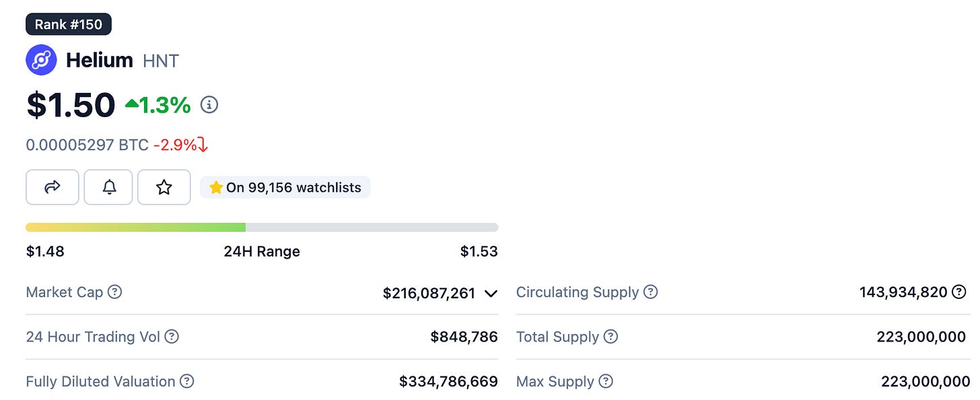Open 24 Hour Trading Vol help icon

tap(172, 337)
